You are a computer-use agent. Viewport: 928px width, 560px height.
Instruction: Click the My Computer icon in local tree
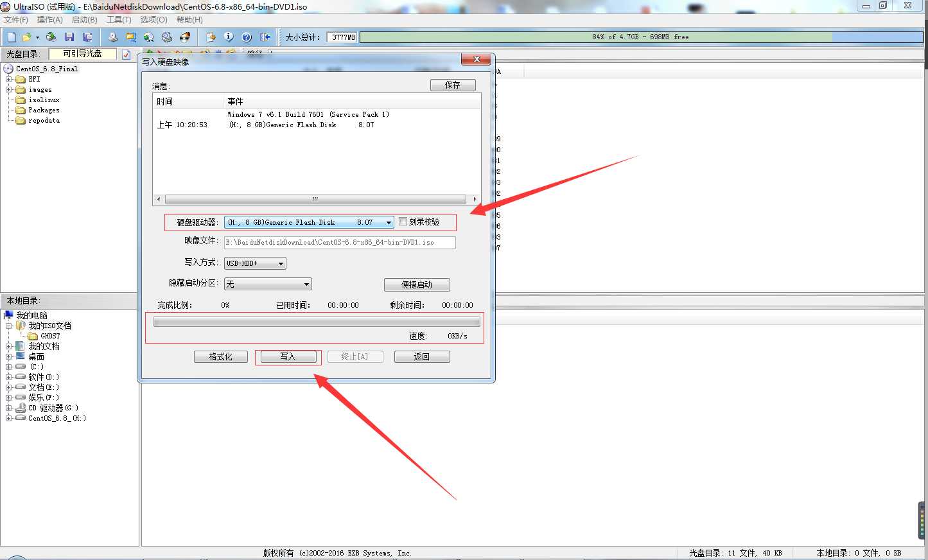(x=8, y=315)
